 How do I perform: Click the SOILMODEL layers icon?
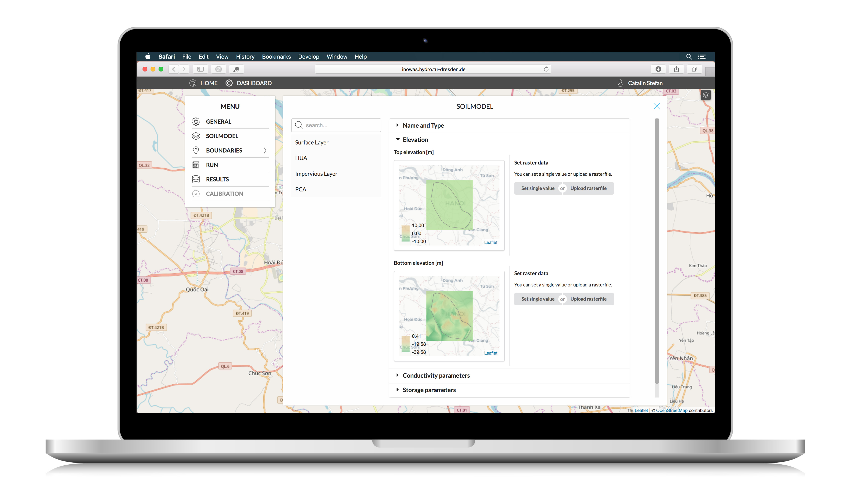pos(196,136)
